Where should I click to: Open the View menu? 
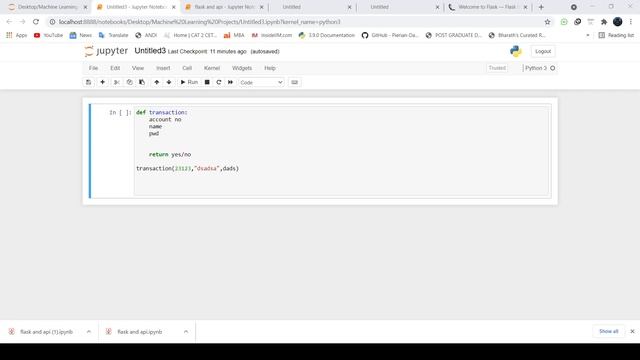[x=138, y=68]
